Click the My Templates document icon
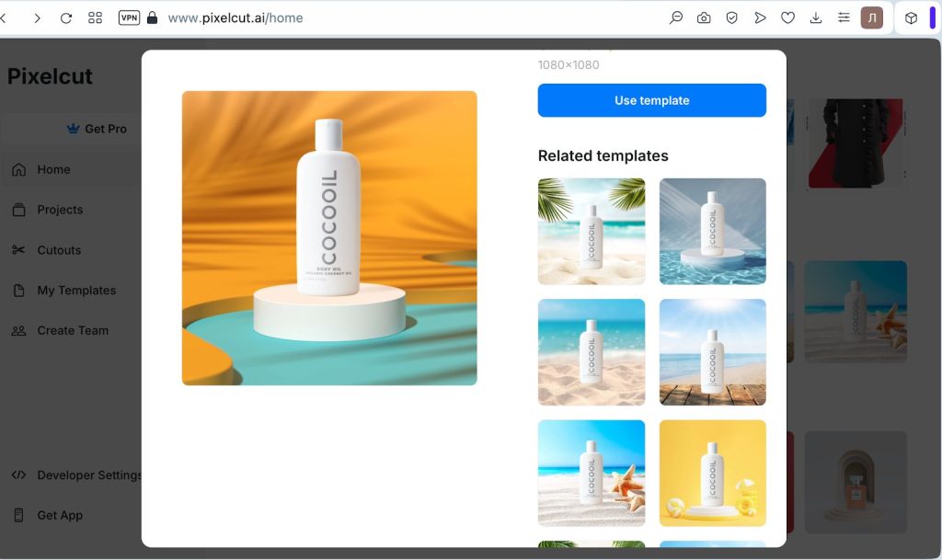Viewport: 942px width, 560px height. 18,291
